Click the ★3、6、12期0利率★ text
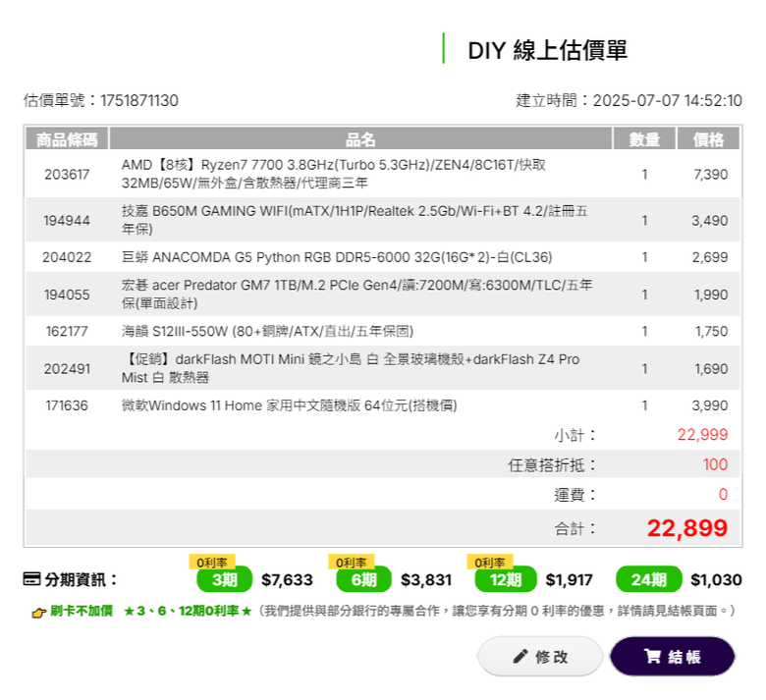This screenshot has height=700, width=766. [x=188, y=611]
